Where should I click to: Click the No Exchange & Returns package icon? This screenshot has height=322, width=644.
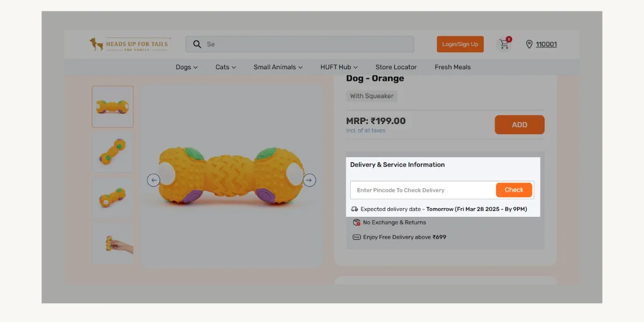[356, 222]
